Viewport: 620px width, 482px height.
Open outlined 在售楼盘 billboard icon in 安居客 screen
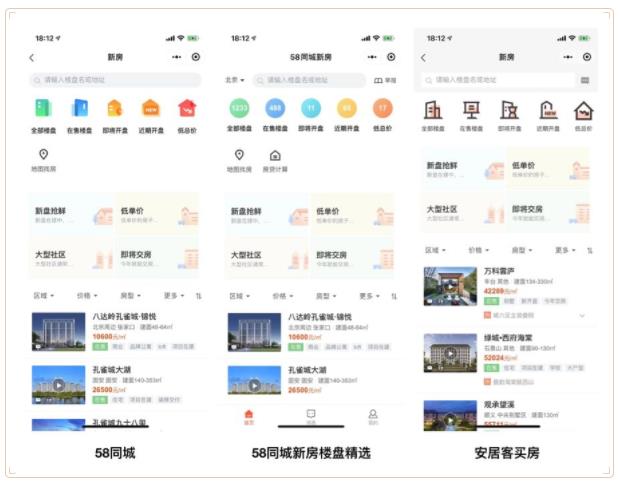[471, 110]
